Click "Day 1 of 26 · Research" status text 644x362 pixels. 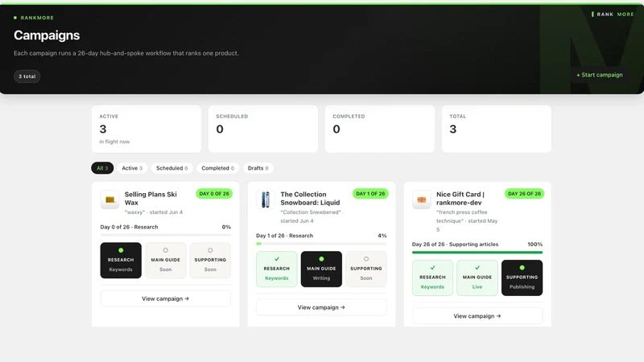pos(285,236)
